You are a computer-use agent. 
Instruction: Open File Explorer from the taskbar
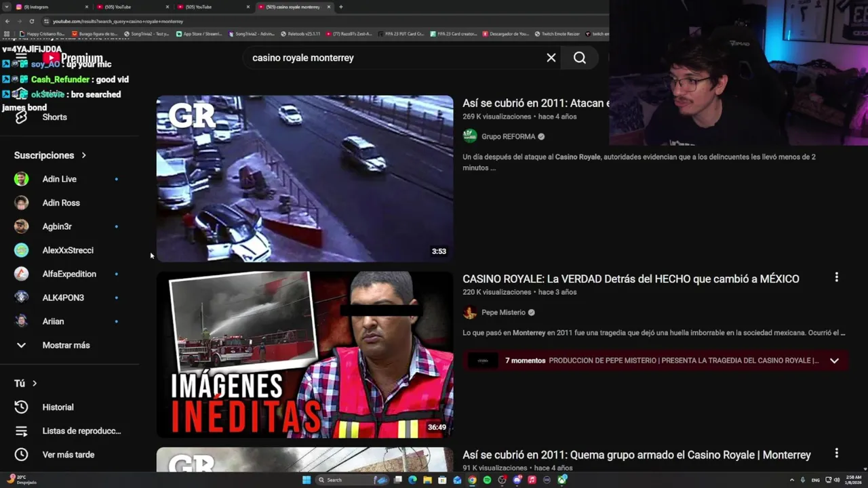pos(427,480)
